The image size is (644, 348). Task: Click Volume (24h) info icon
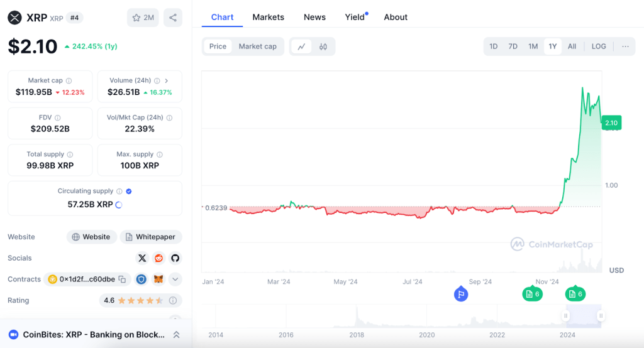pos(157,81)
